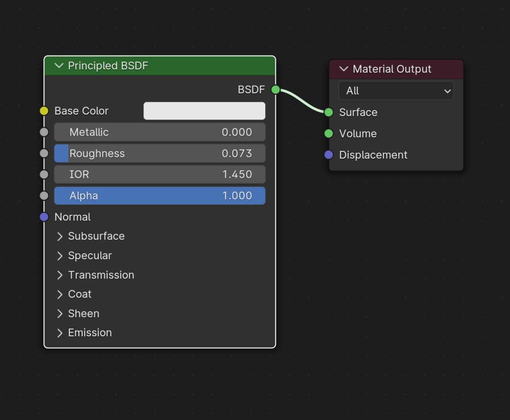
Task: Click the IOR value field
Action: click(x=160, y=174)
